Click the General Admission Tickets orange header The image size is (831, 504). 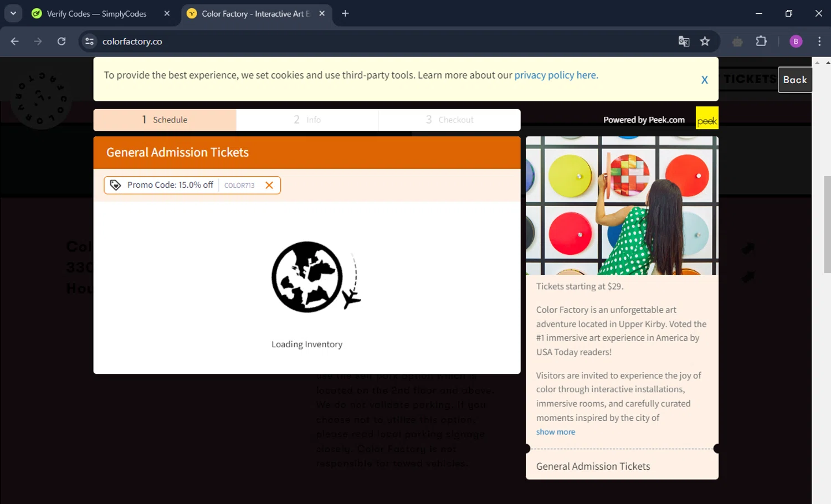307,152
